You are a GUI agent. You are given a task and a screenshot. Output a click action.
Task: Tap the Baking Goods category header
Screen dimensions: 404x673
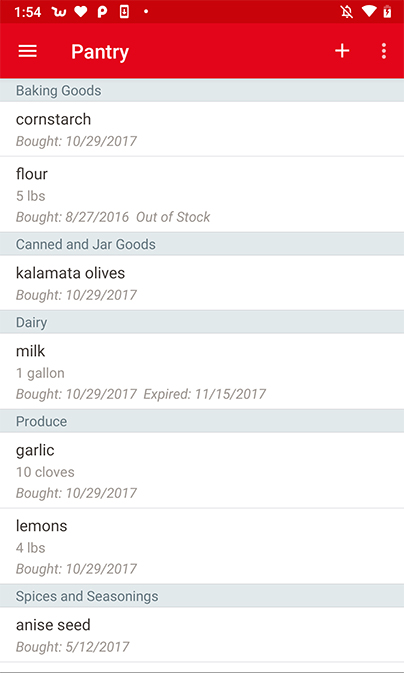[x=202, y=91]
